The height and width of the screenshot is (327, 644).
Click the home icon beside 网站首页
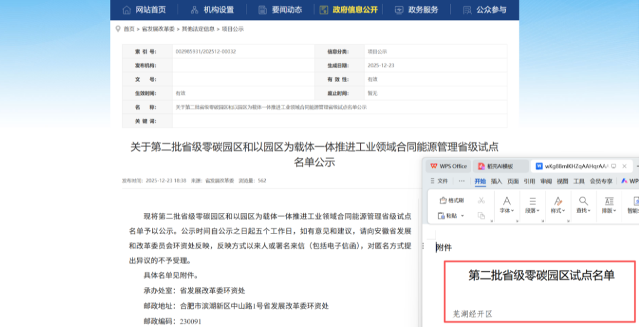127,10
